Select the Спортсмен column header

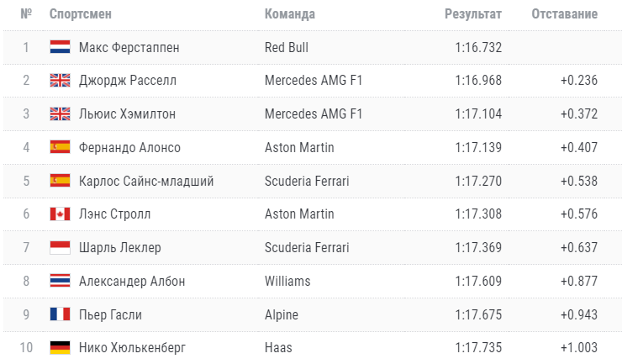click(x=81, y=14)
